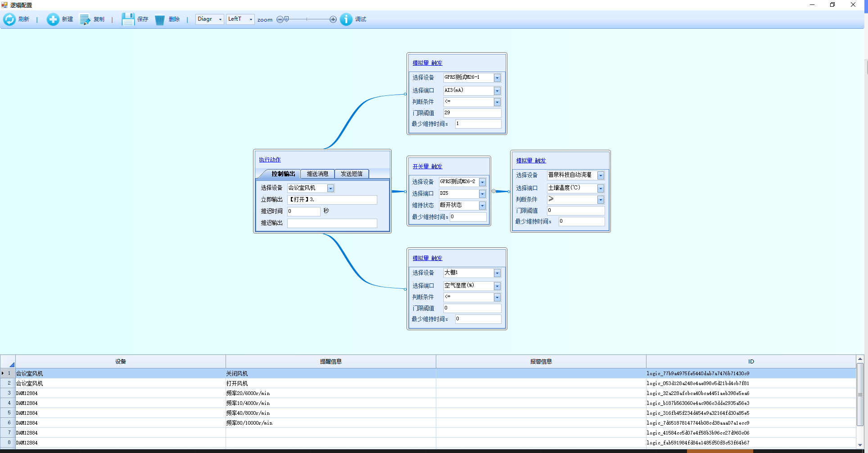Click the zoom in plus icon
The width and height of the screenshot is (868, 453).
333,19
